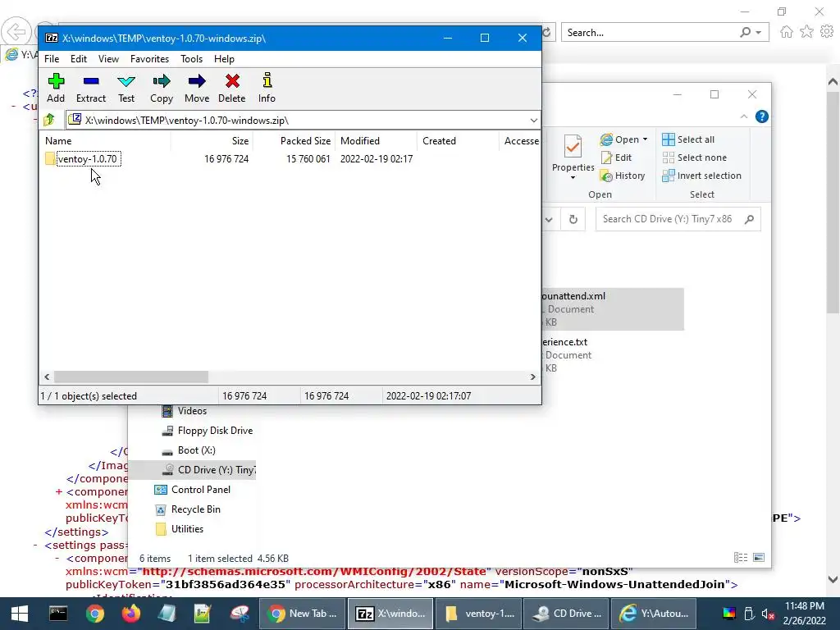Image resolution: width=840 pixels, height=630 pixels.
Task: Go up one folder level in 7-Zip
Action: pyautogui.click(x=49, y=120)
